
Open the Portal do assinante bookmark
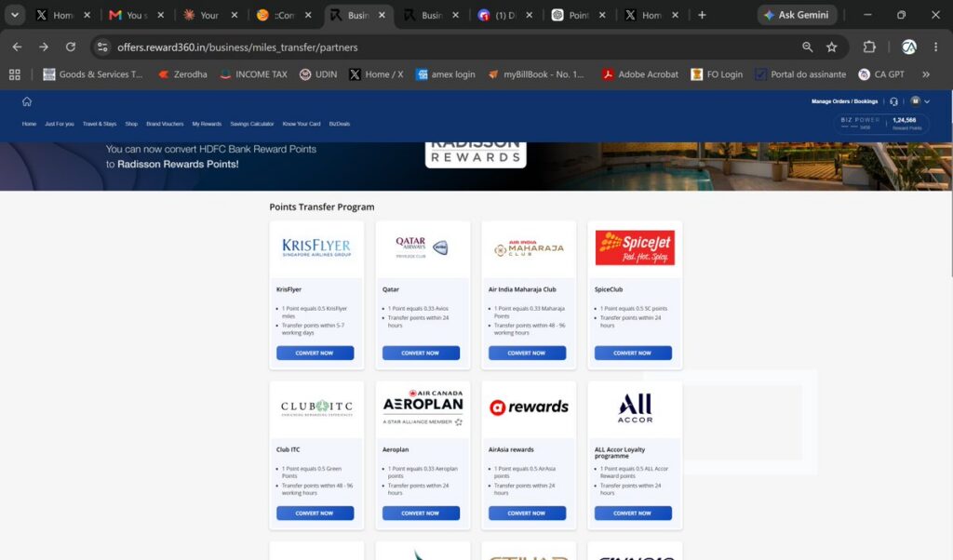click(800, 74)
